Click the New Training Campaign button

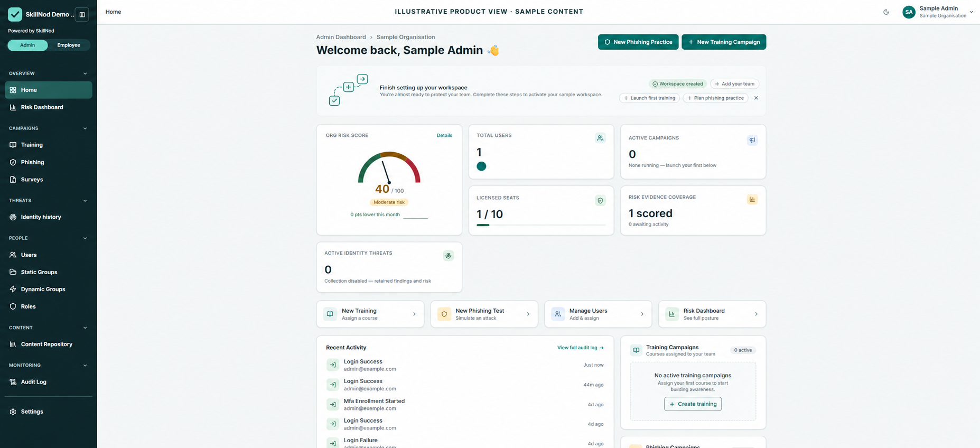tap(724, 42)
